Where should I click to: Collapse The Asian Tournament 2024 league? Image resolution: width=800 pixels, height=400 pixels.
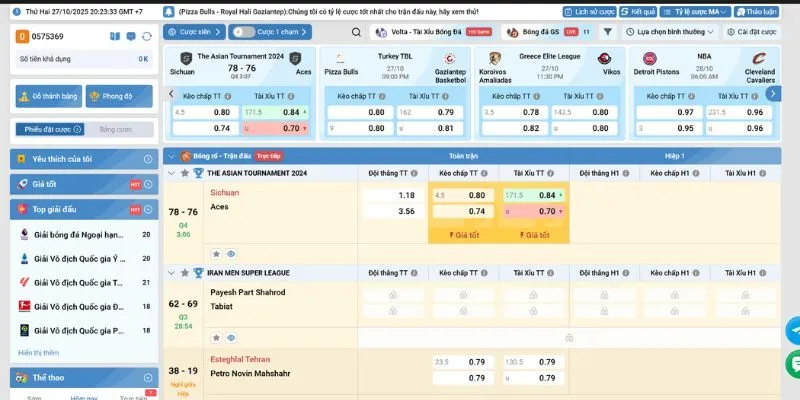point(170,173)
